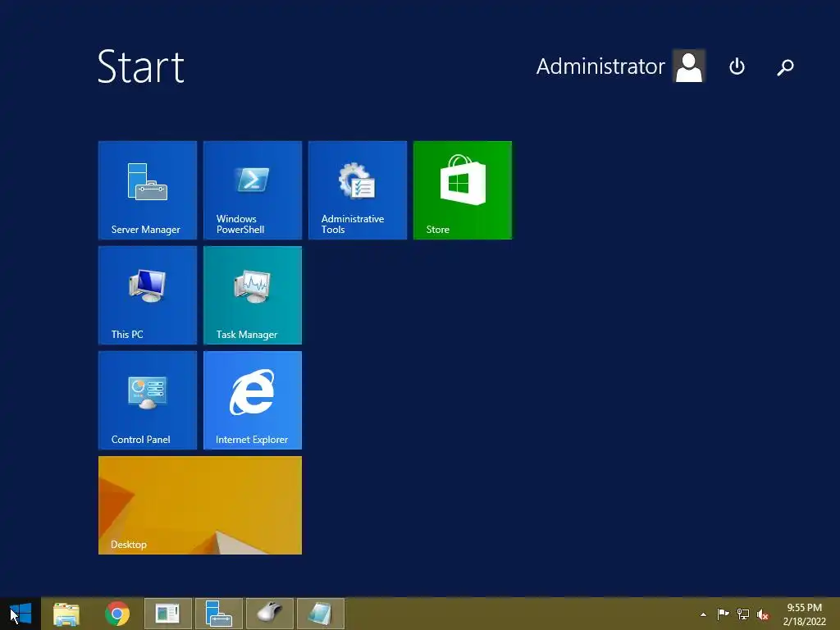Open File Explorer from the taskbar
This screenshot has width=840, height=630.
66,614
